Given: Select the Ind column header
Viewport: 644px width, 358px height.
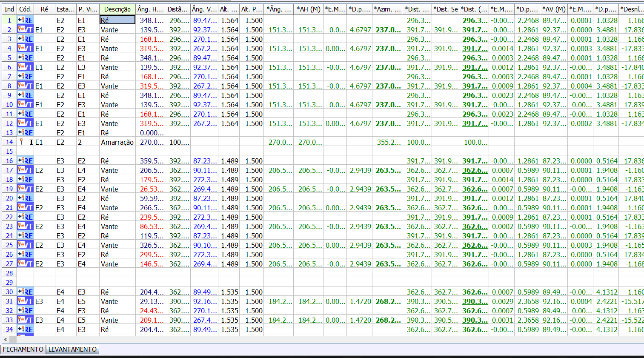Looking at the screenshot, I should click(x=9, y=9).
